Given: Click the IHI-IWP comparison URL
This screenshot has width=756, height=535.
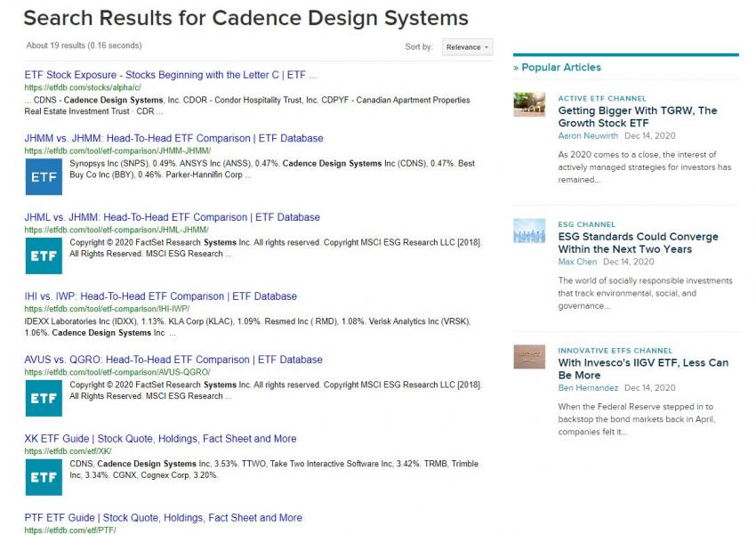Looking at the screenshot, I should [x=107, y=309].
